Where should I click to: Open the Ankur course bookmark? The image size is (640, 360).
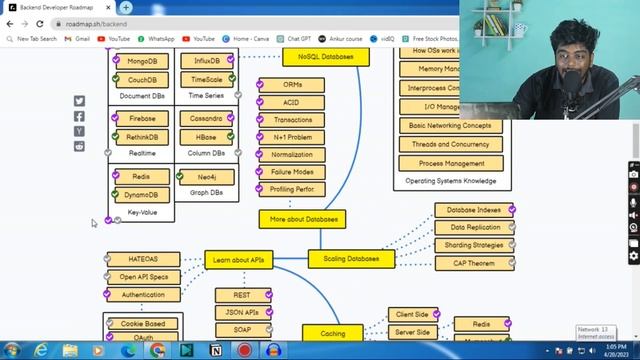340,39
